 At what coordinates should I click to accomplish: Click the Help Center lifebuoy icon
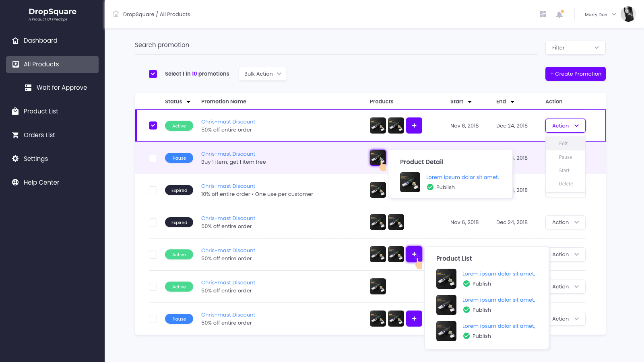pos(15,183)
